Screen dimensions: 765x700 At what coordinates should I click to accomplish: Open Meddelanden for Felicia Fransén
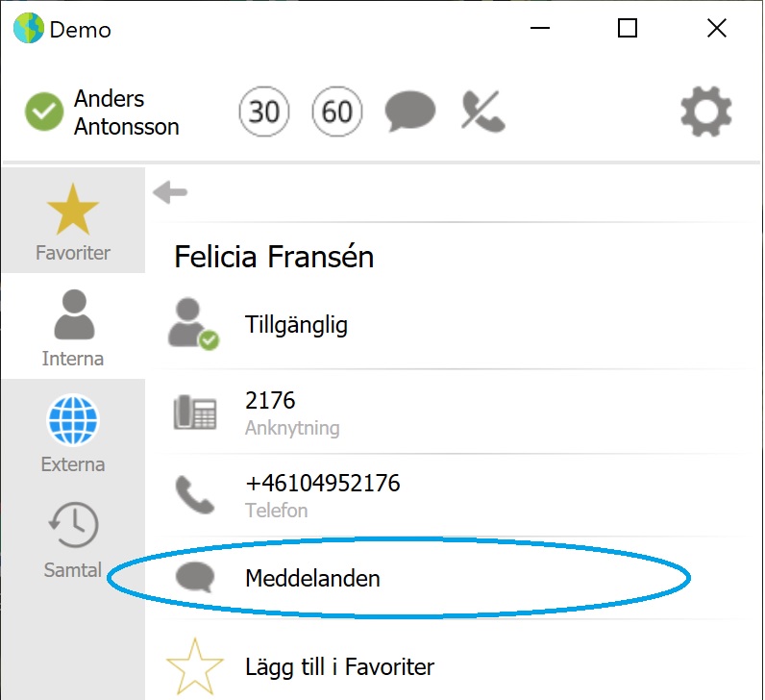(x=454, y=579)
